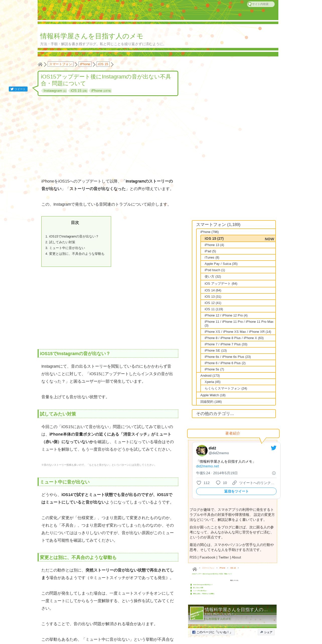Open the 回線契約 (186) category
This screenshot has width=322, height=644.
[x=236, y=402]
